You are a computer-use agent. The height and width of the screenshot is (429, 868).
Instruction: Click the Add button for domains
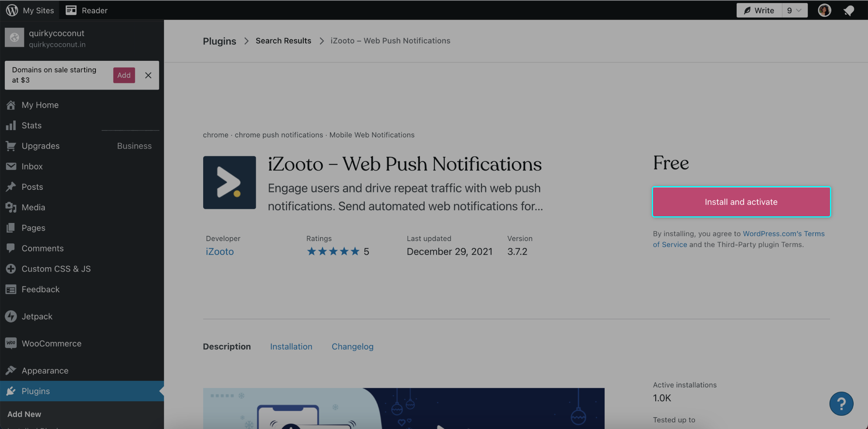(x=124, y=75)
